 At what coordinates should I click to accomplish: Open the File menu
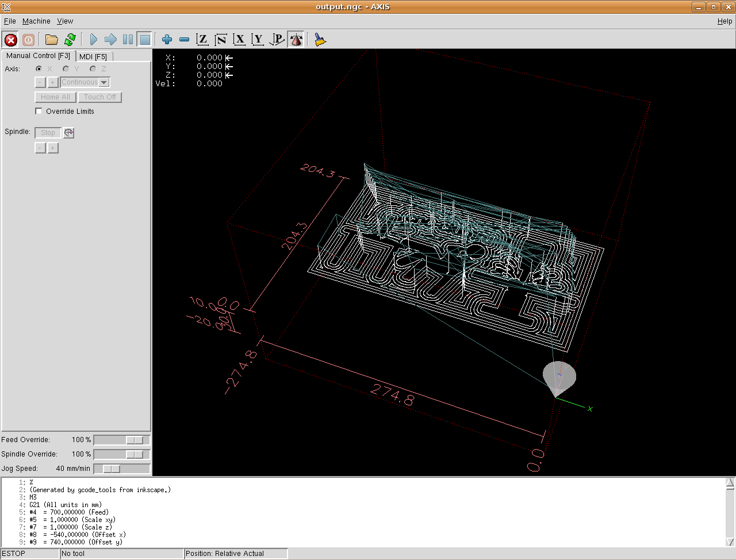click(10, 21)
